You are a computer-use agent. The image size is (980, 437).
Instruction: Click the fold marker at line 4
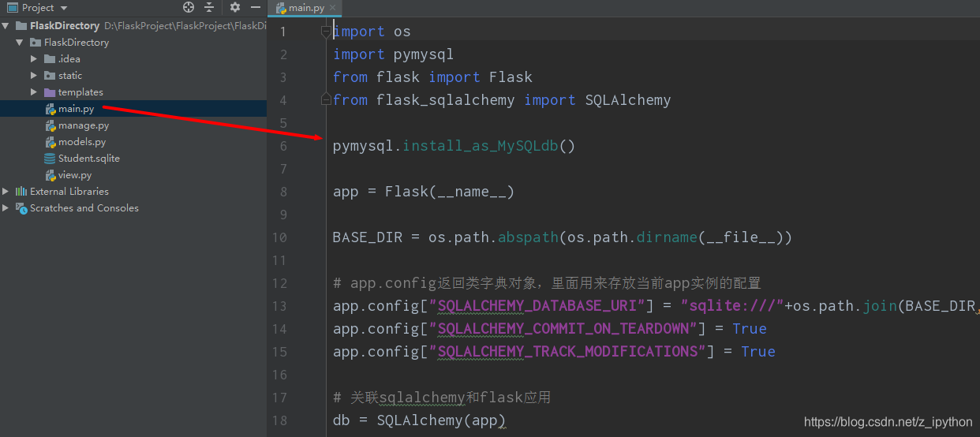pyautogui.click(x=326, y=100)
